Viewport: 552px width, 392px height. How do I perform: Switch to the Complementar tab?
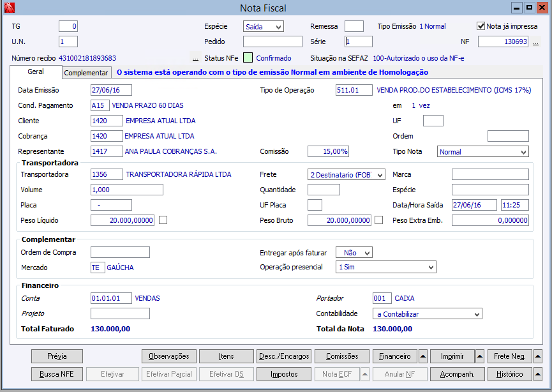coord(86,73)
